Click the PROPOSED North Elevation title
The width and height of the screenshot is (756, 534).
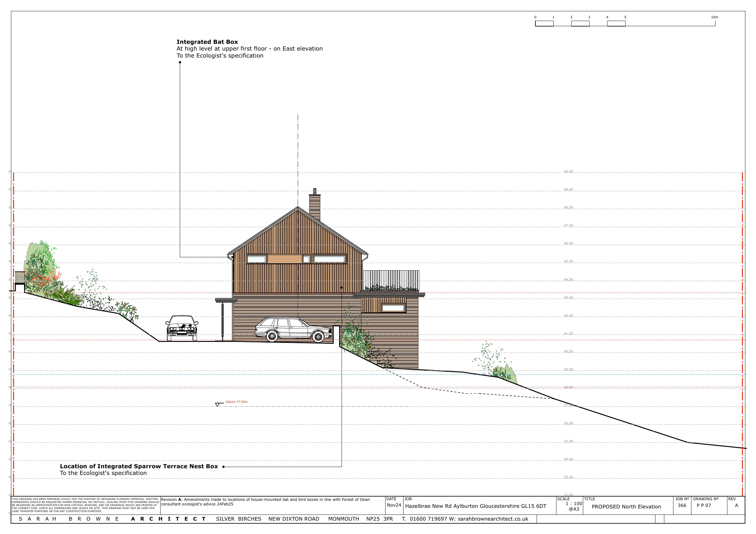(x=626, y=507)
